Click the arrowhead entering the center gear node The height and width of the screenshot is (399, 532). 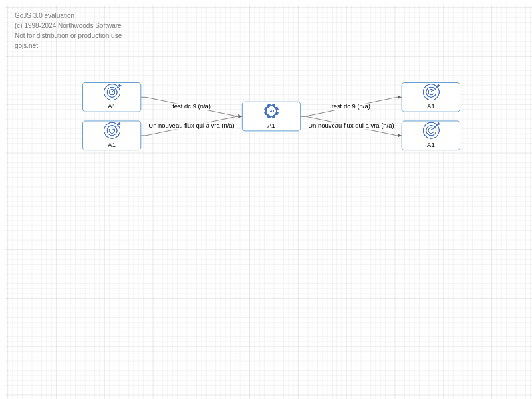240,116
